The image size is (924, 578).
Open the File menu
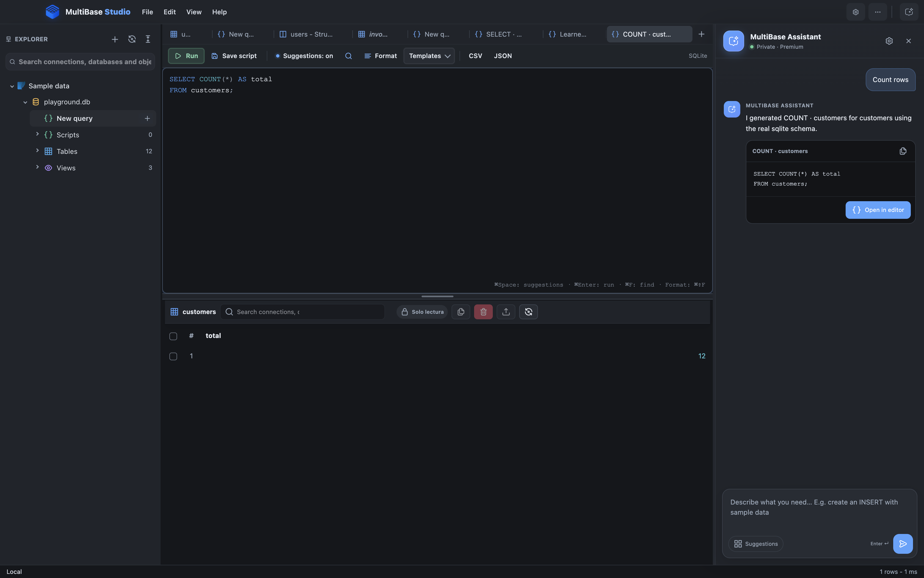147,12
